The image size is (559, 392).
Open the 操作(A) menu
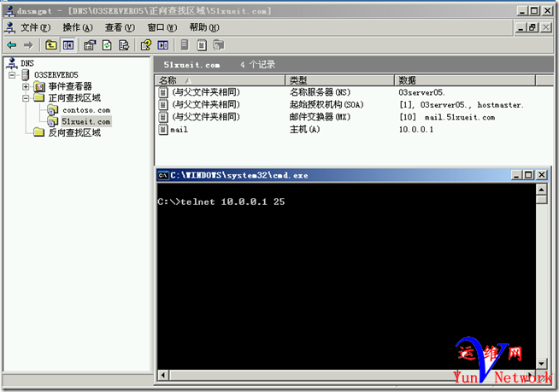point(78,27)
